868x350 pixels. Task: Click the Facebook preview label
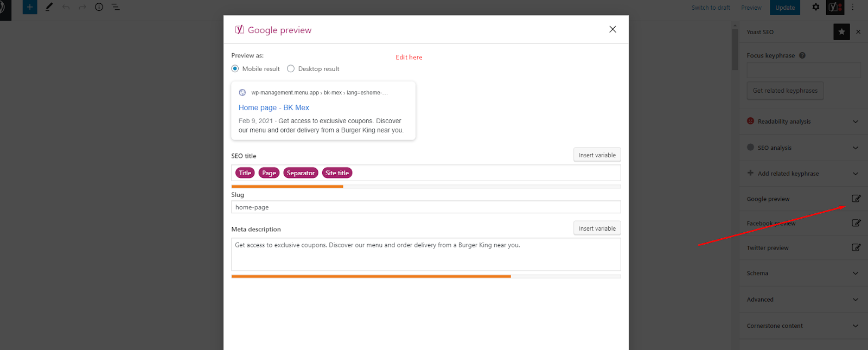tap(771, 224)
